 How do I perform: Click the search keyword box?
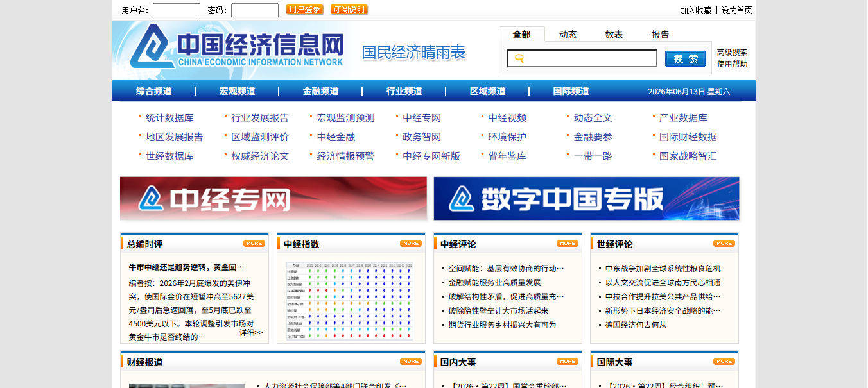pos(582,58)
